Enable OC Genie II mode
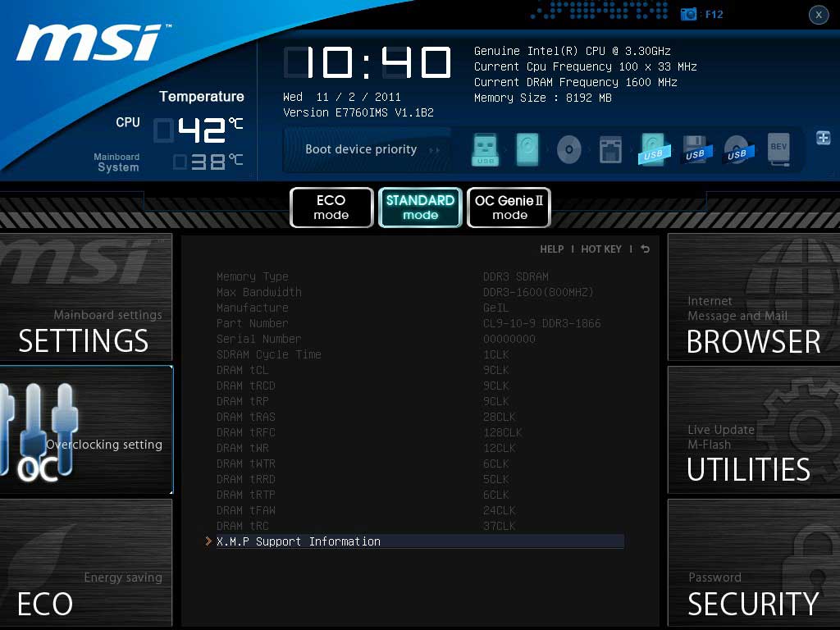840x630 pixels. [x=509, y=208]
